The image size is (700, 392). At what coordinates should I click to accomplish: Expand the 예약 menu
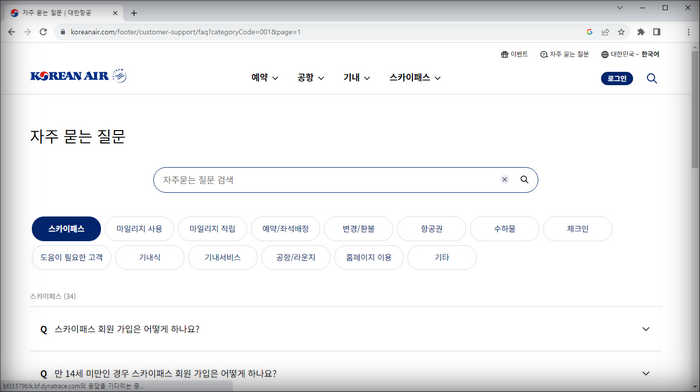(x=265, y=78)
